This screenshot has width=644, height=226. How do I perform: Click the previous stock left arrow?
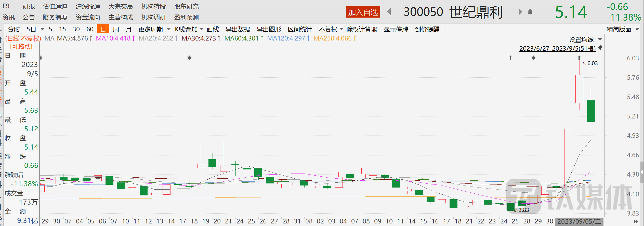click(x=389, y=12)
